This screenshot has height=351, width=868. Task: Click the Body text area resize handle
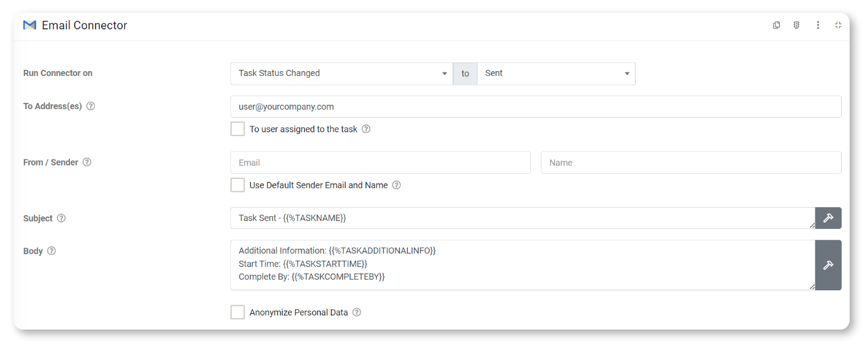click(812, 287)
